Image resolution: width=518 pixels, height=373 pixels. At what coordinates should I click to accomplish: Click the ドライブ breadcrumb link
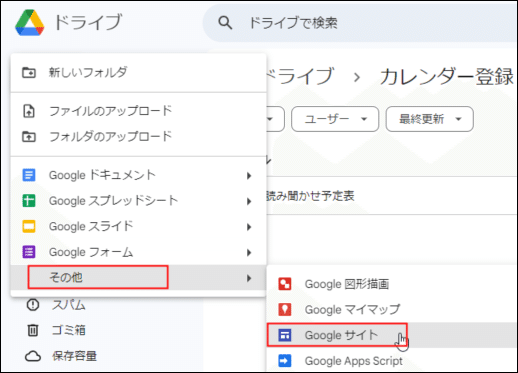point(300,76)
